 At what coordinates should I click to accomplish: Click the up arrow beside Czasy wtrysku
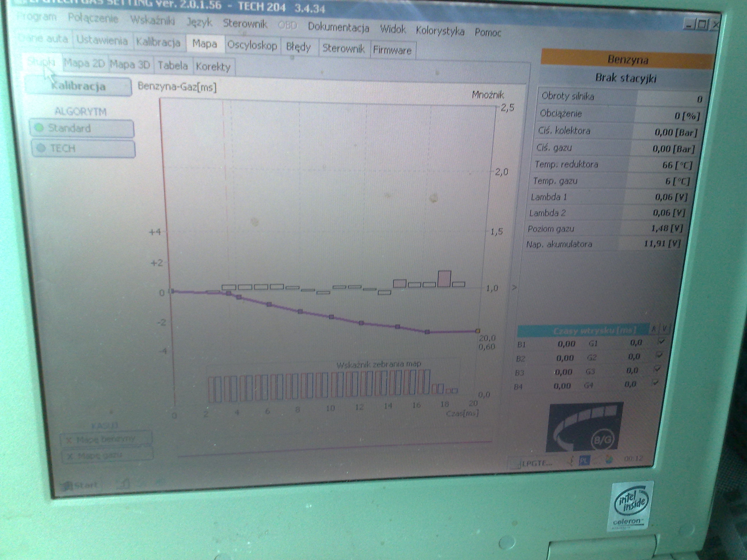pyautogui.click(x=654, y=329)
